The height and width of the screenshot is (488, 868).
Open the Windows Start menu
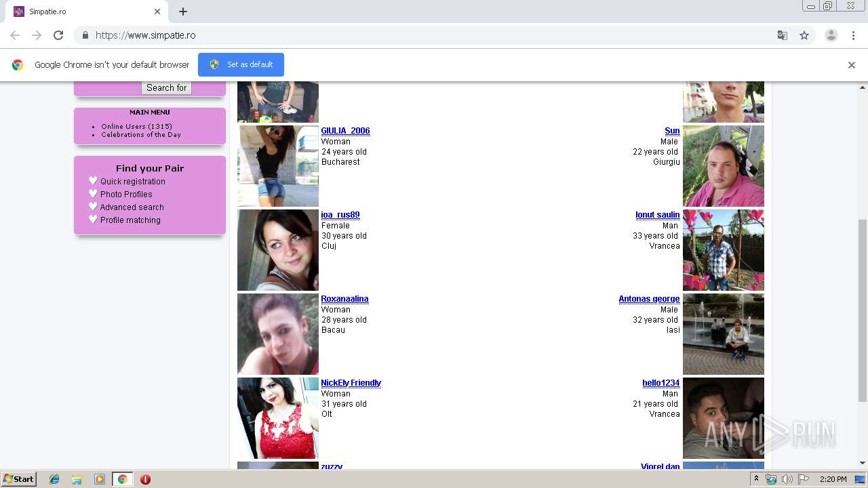(19, 479)
